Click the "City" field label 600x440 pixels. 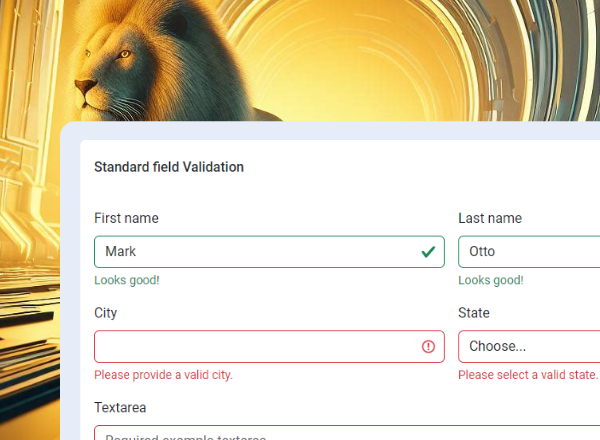105,313
